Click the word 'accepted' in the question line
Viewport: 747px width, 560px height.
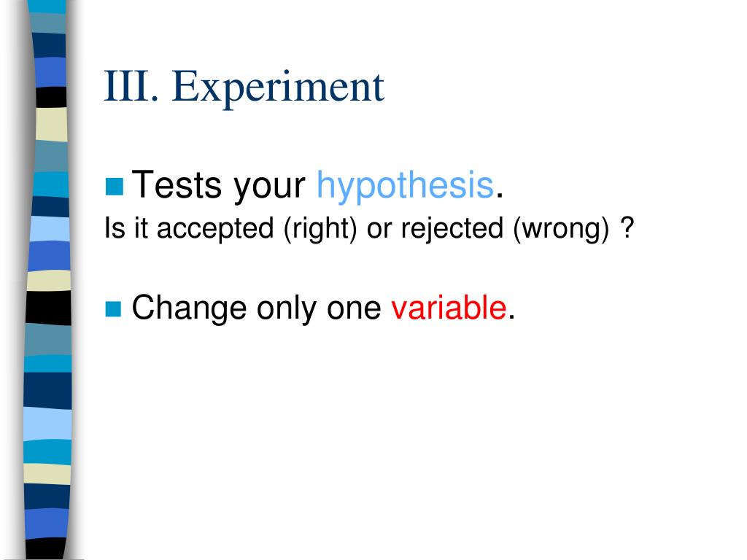(x=215, y=229)
